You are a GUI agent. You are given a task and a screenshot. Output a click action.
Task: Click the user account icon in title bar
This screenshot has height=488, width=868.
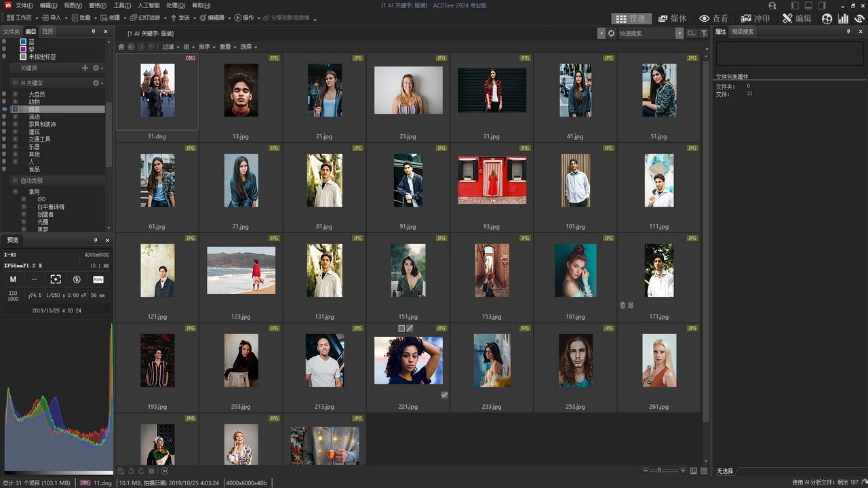click(x=772, y=5)
